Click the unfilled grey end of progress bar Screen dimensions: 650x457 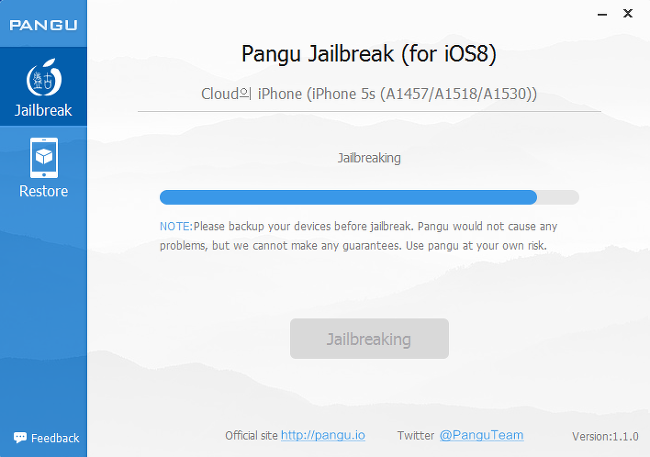click(558, 197)
